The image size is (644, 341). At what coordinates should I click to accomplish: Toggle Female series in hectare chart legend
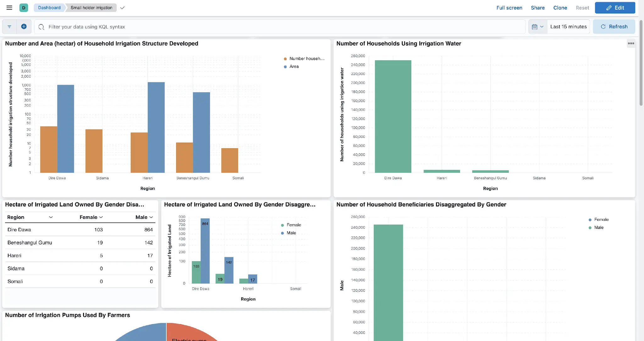[x=293, y=225]
